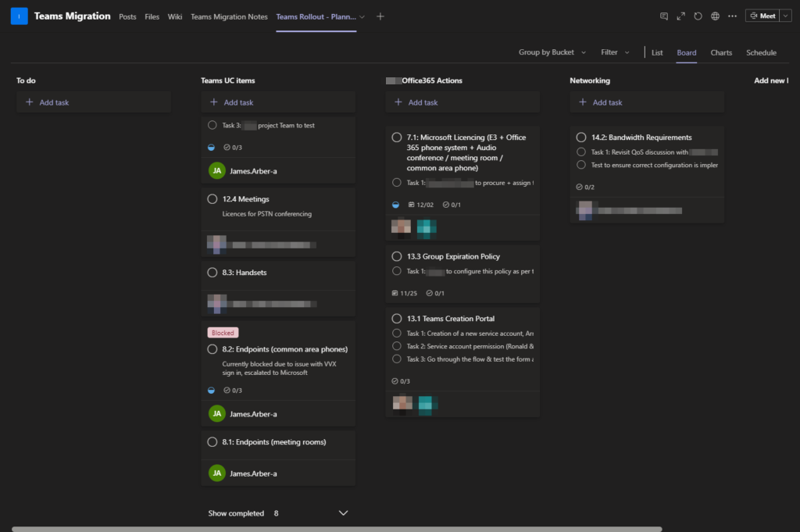Check Task 1: Creation of new service account

(396, 333)
